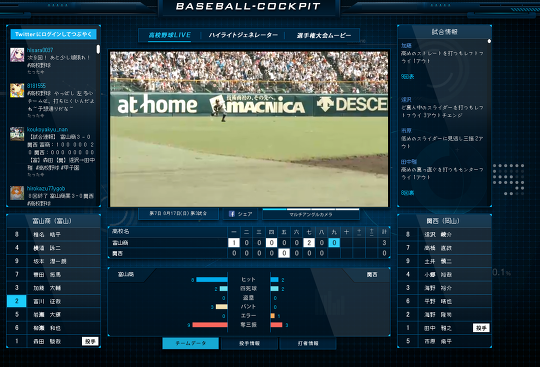Click the 奪三振 stat label

point(248,324)
